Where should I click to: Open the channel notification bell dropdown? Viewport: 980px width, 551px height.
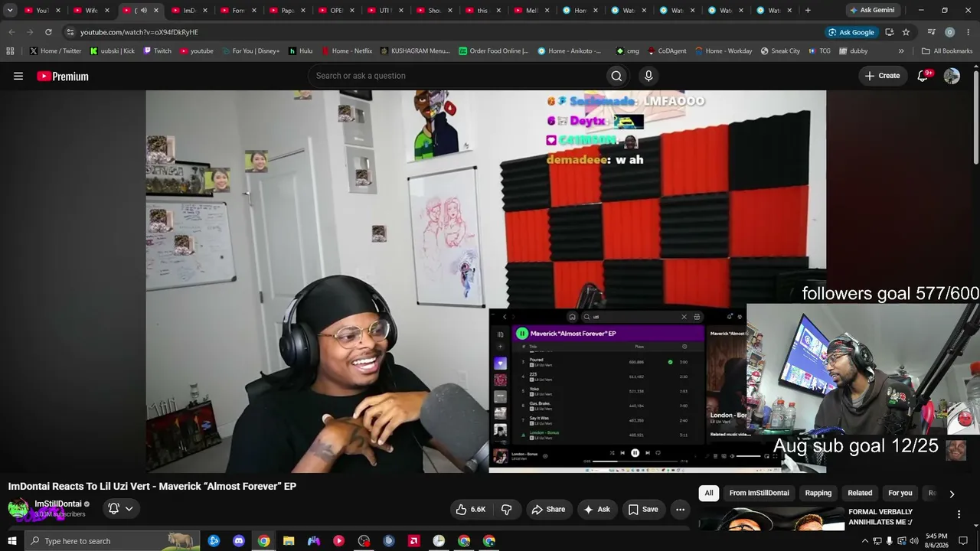coord(121,509)
